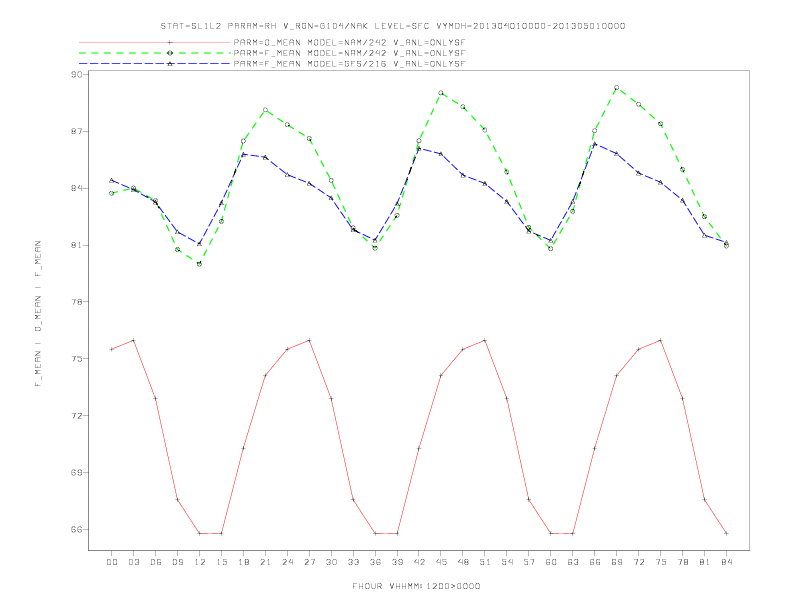Click the y-axis tick label 87

tap(78, 131)
